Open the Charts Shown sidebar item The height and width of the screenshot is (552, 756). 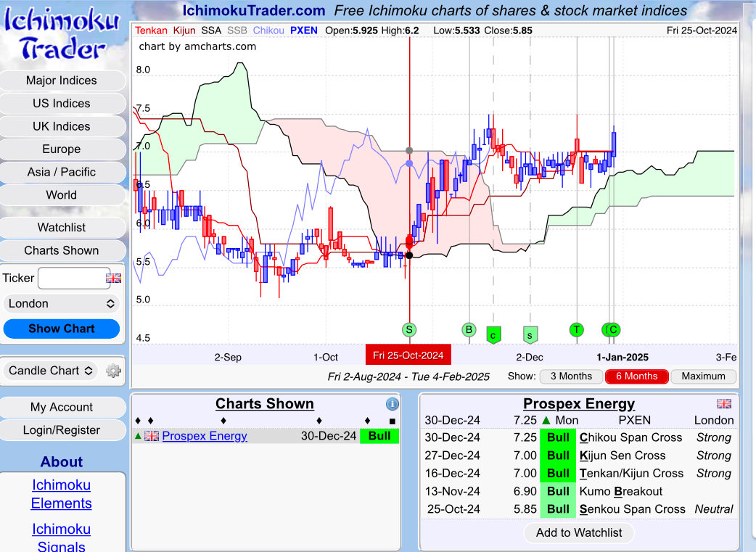pos(62,250)
